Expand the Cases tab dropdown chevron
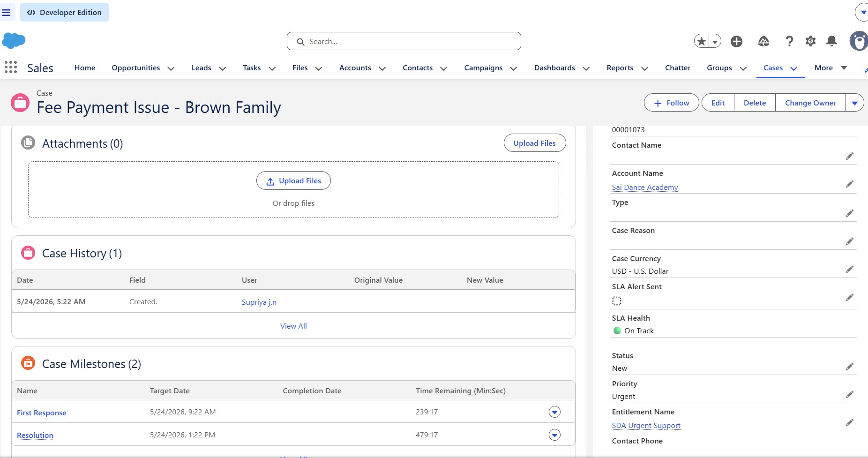The width and height of the screenshot is (868, 458). point(794,68)
